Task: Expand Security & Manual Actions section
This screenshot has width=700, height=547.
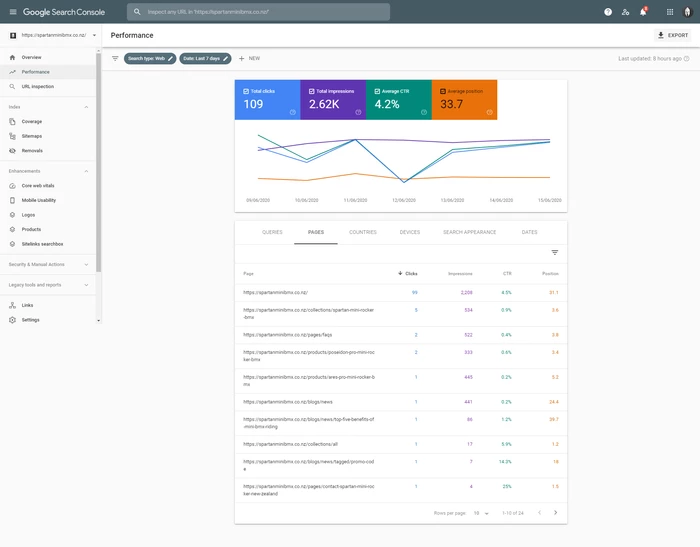Action: click(86, 265)
